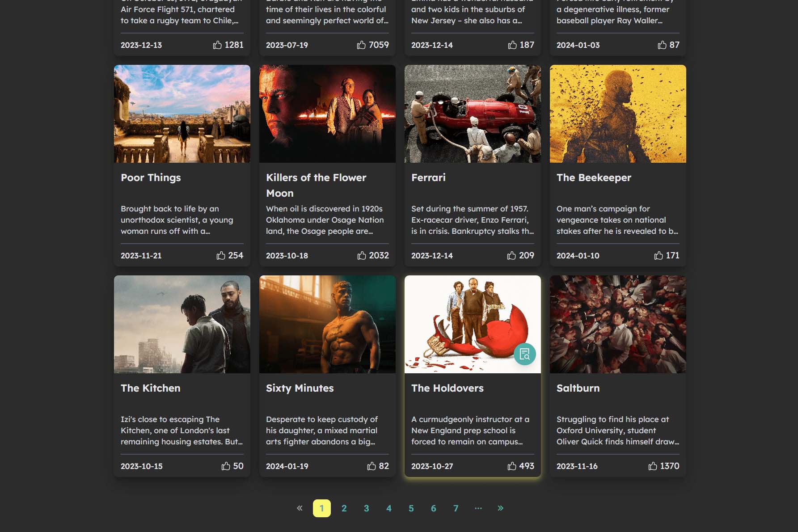Click release date 2023-10-15
Screen dimensions: 798x532
tap(142, 466)
